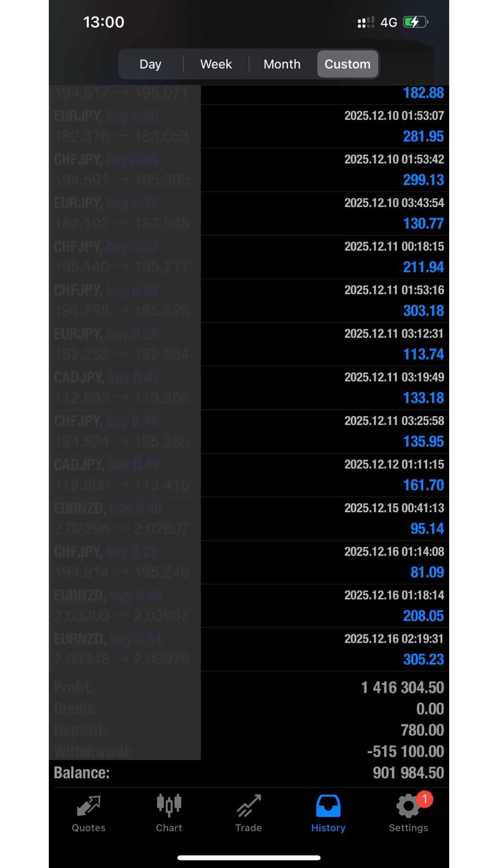Go to the Trade tab icon
Viewport: 488px width, 868px height.
pyautogui.click(x=249, y=806)
